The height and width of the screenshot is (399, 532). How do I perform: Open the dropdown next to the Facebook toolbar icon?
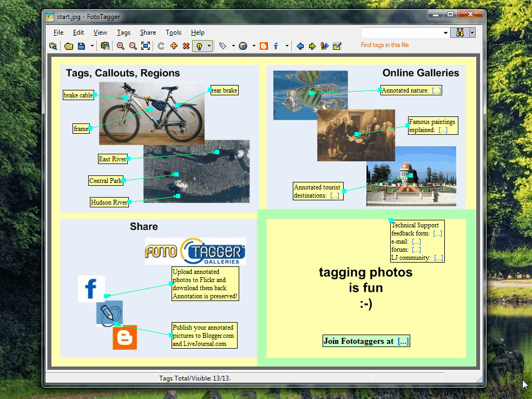tap(287, 46)
